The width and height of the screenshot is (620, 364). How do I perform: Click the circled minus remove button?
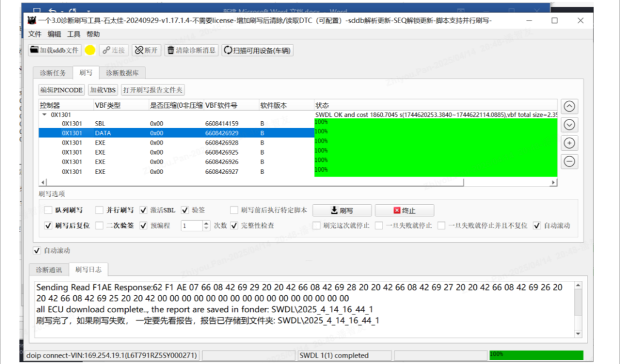pyautogui.click(x=569, y=161)
